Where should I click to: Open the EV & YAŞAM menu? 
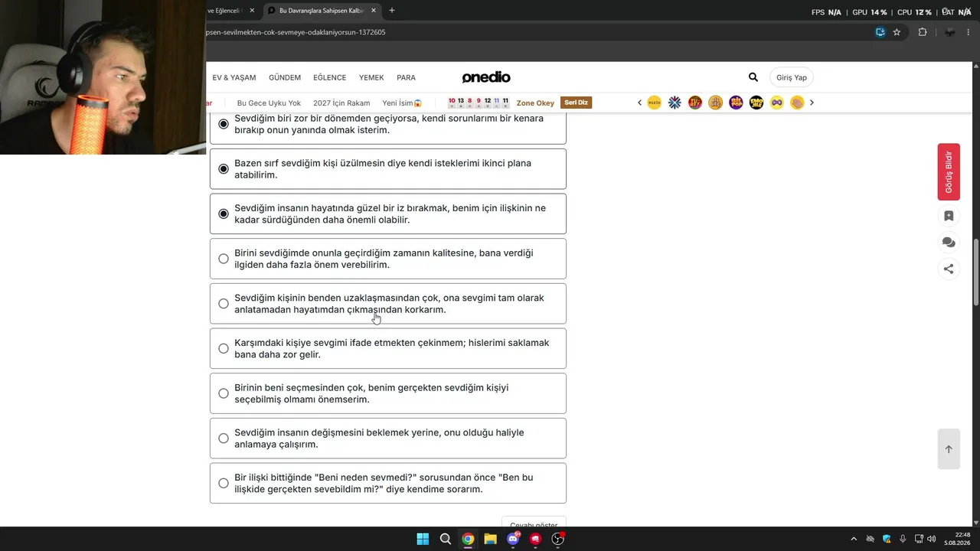[x=234, y=77]
